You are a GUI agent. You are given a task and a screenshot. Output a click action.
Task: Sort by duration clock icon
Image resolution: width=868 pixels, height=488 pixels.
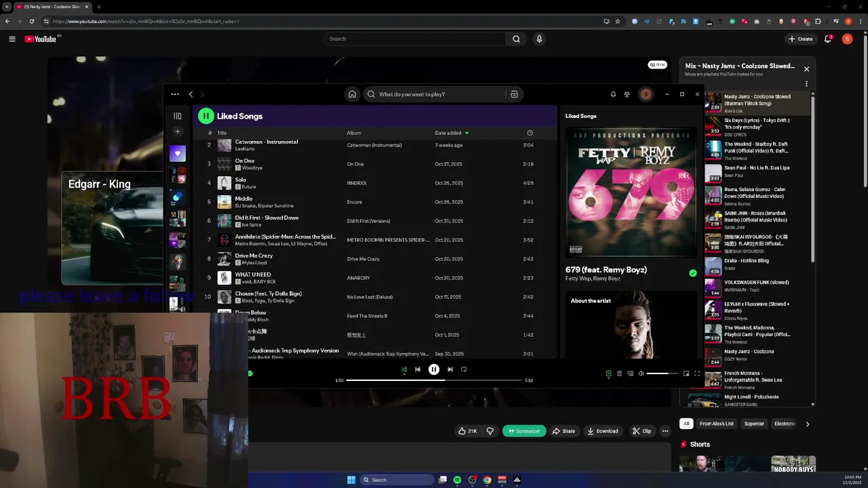(x=530, y=133)
